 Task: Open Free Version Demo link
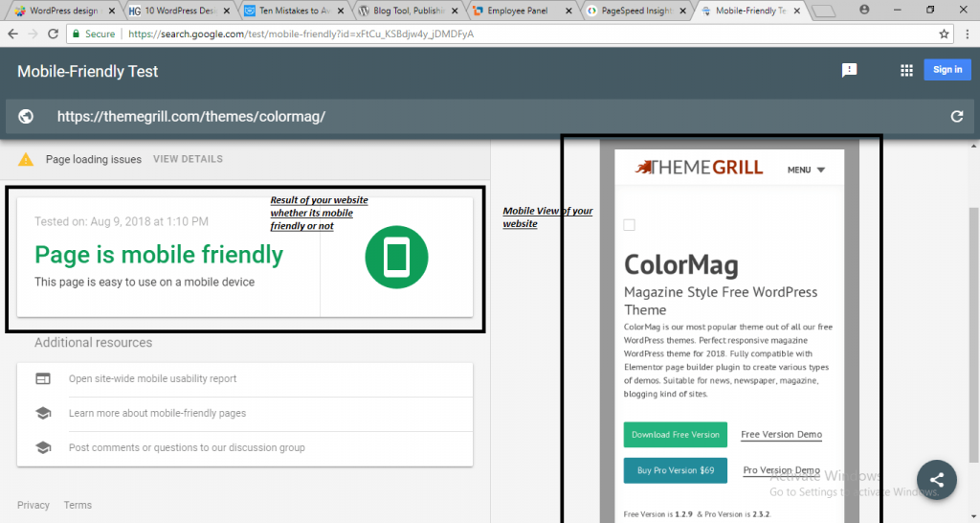[x=781, y=434]
